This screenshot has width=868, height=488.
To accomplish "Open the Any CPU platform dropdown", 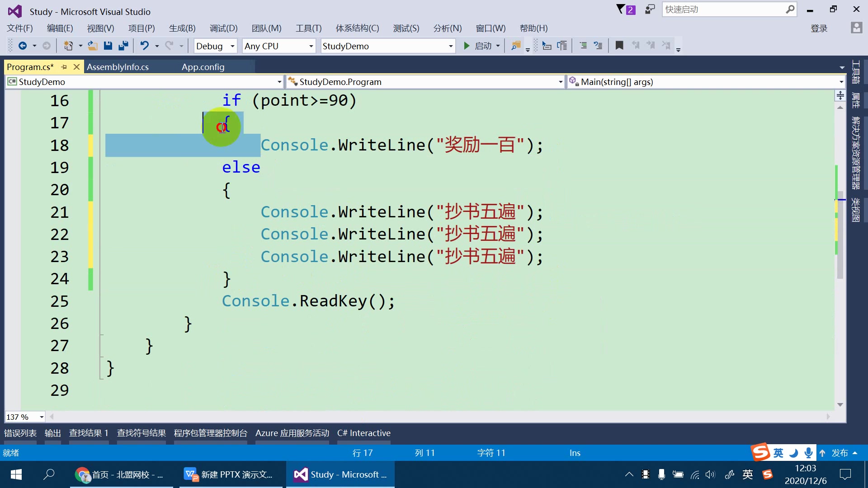I will [x=278, y=46].
